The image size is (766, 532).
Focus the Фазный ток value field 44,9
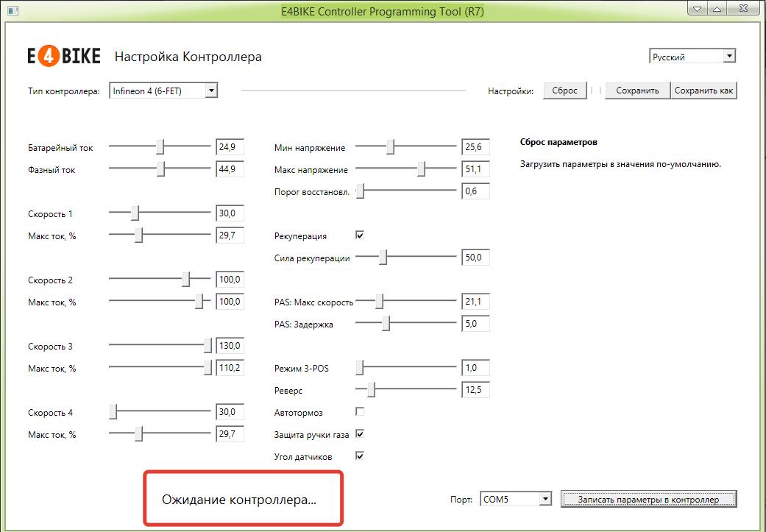point(230,169)
